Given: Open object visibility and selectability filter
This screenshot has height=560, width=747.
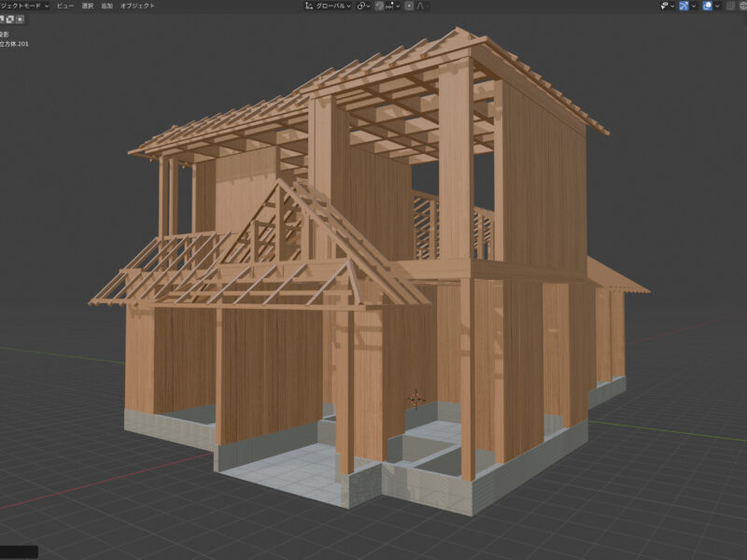Looking at the screenshot, I should click(667, 6).
